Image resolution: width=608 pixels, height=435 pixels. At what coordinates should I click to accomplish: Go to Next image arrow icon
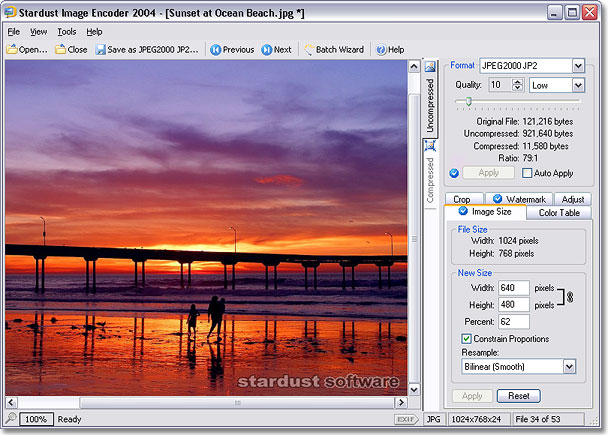pos(267,50)
